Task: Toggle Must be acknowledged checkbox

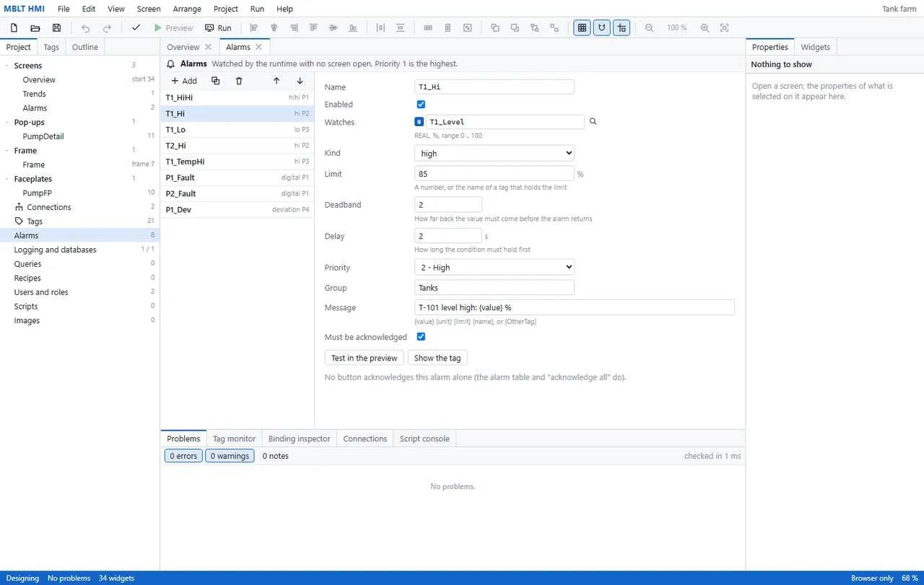Action: coord(422,337)
